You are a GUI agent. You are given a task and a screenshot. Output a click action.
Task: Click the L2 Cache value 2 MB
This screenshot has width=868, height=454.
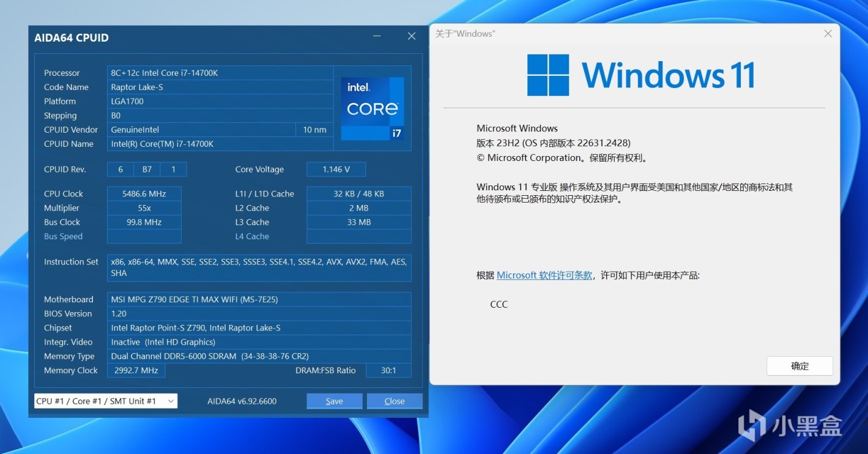tap(359, 208)
